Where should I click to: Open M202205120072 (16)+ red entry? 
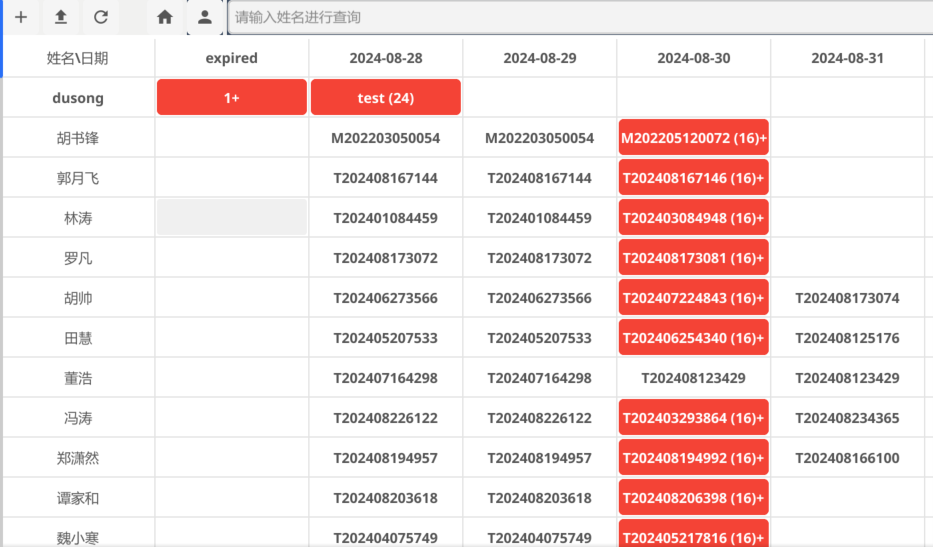coord(693,138)
